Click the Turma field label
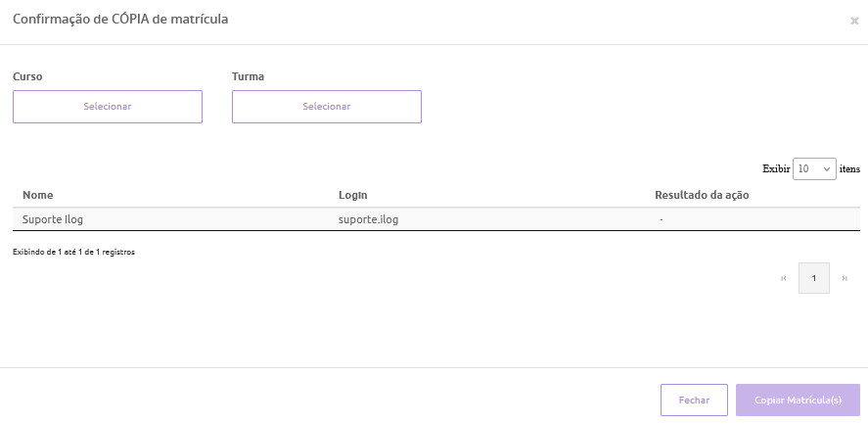Screen dimensions: 868x424 click(248, 76)
